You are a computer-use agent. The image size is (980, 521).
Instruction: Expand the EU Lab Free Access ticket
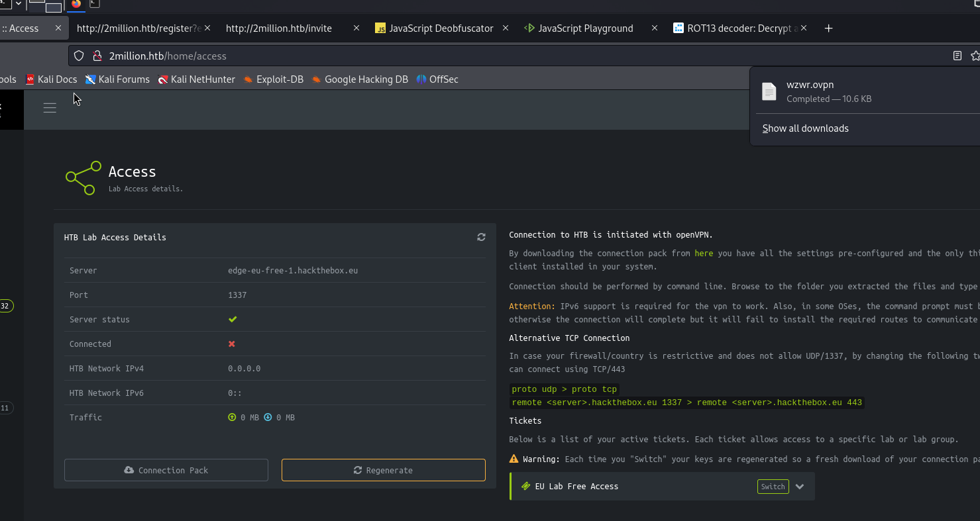(800, 487)
